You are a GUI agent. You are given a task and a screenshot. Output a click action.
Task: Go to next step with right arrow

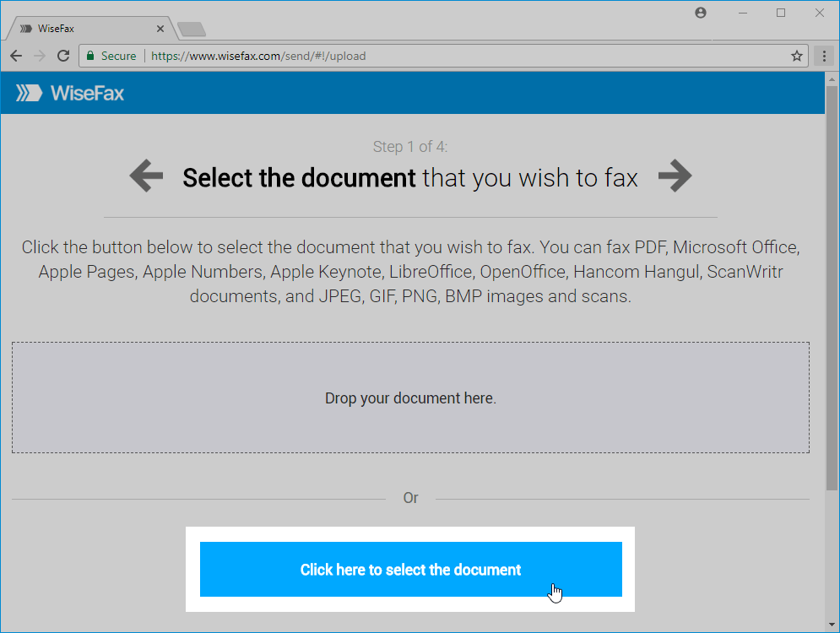point(675,176)
